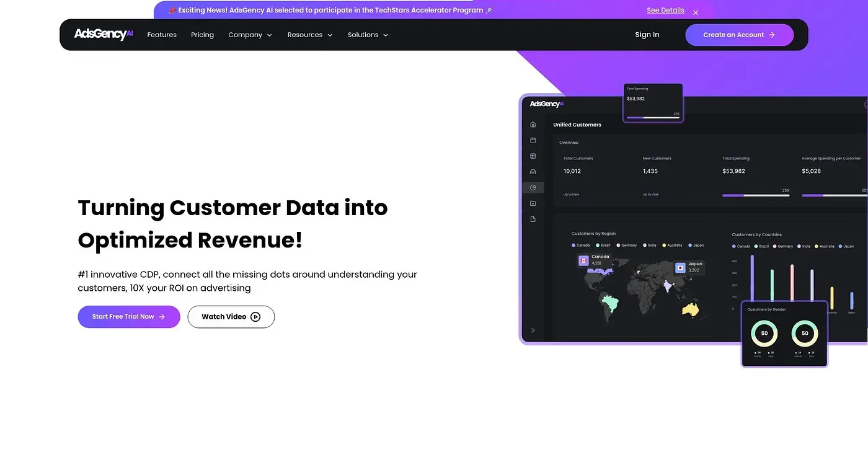Click the Germany legend dot under Customers by Region
Image resolution: width=868 pixels, height=452 pixels.
coord(619,246)
